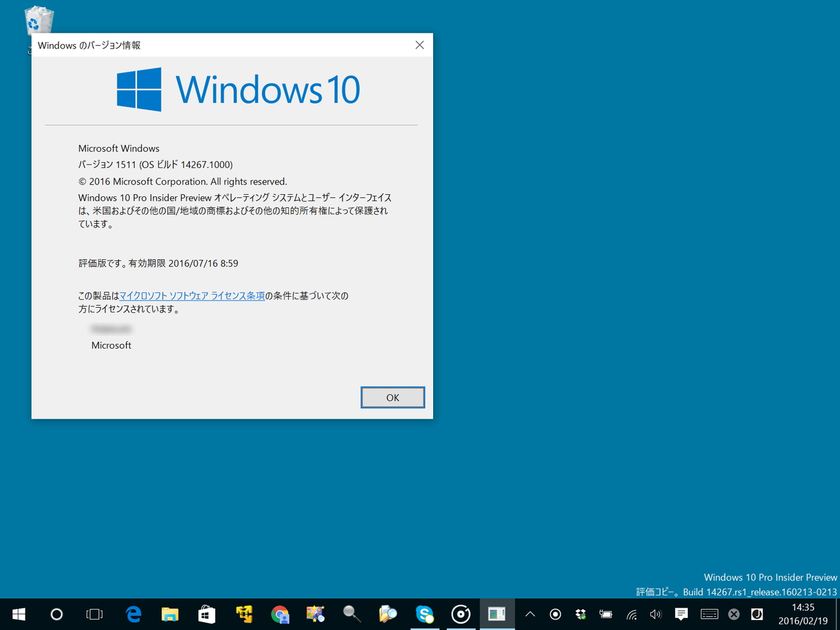The image size is (840, 630).
Task: Expand the hidden system tray icons
Action: 530,614
